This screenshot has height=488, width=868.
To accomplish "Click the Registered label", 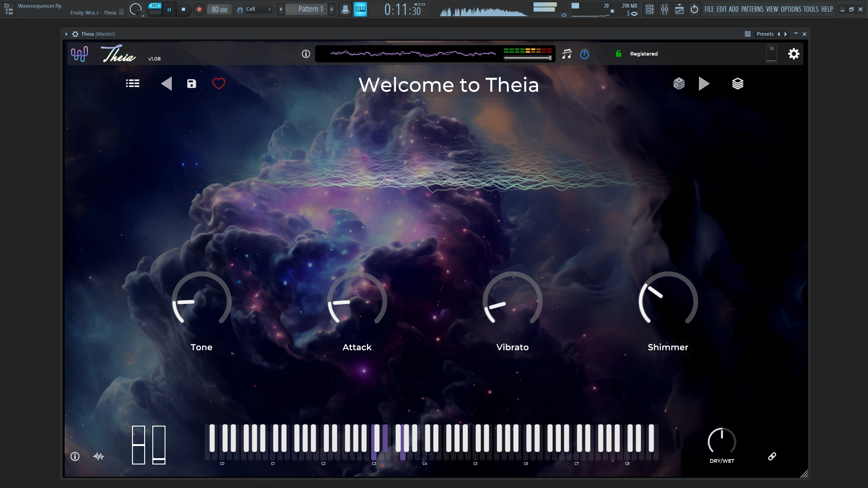I will coord(644,54).
